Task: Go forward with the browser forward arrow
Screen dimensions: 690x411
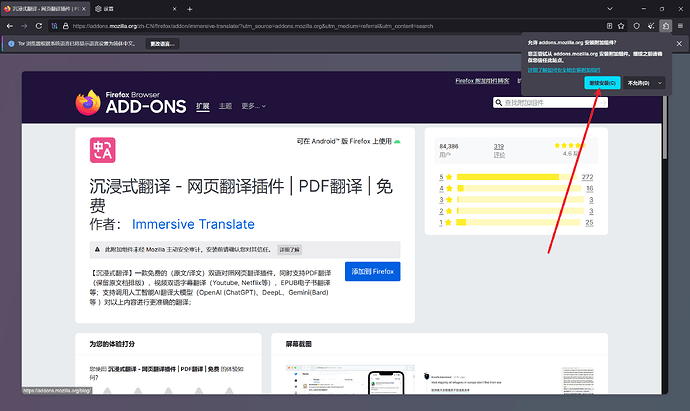Action: tap(24, 26)
